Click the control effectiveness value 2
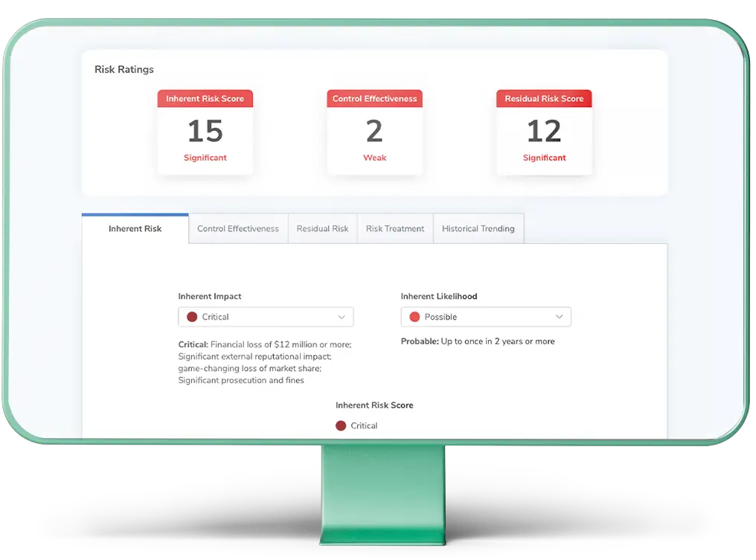Image resolution: width=756 pixels, height=560 pixels. (x=374, y=131)
